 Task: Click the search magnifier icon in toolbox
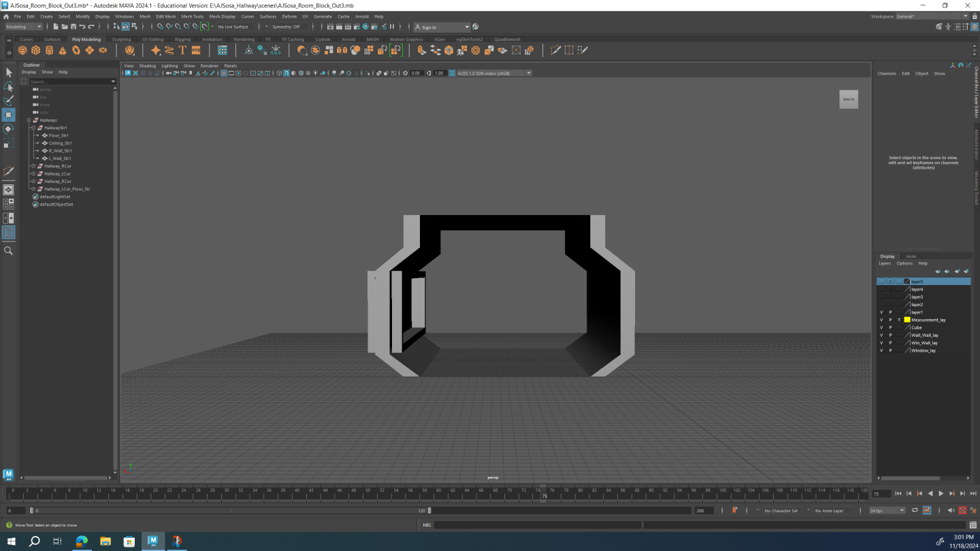point(8,251)
